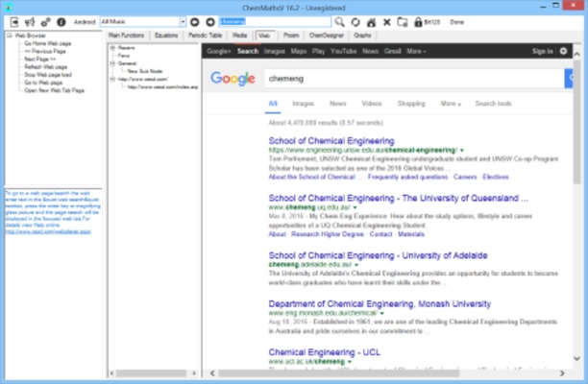Click in the Google chemeng search box
588x384 pixels.
coord(414,79)
